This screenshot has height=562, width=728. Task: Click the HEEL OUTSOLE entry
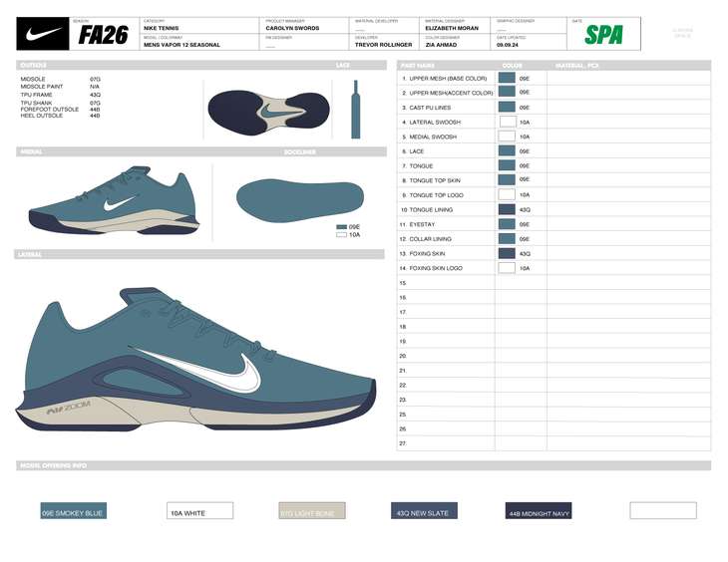click(x=41, y=116)
